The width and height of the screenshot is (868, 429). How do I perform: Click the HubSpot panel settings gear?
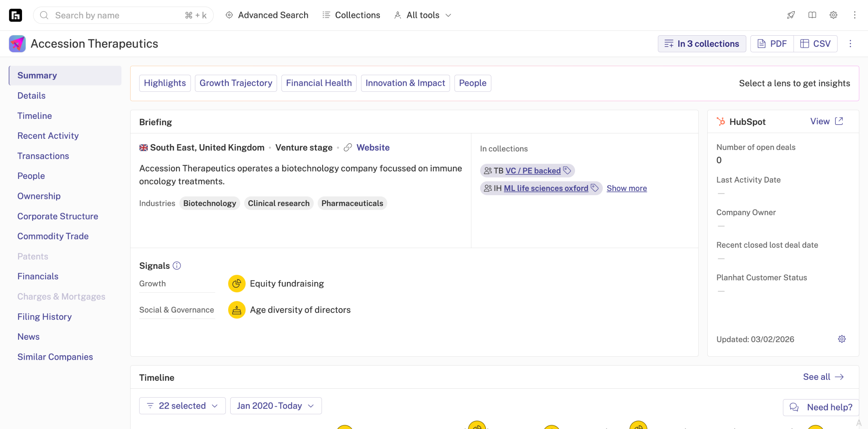point(842,339)
